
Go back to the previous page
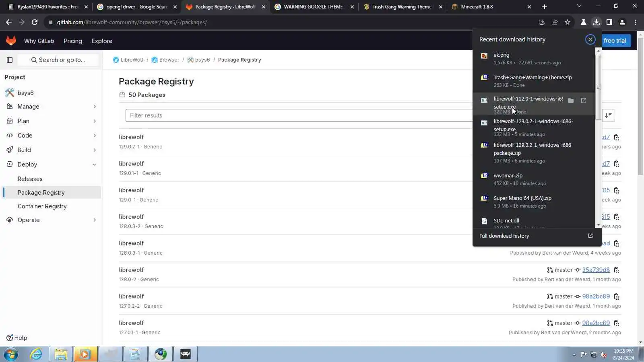click(x=9, y=22)
